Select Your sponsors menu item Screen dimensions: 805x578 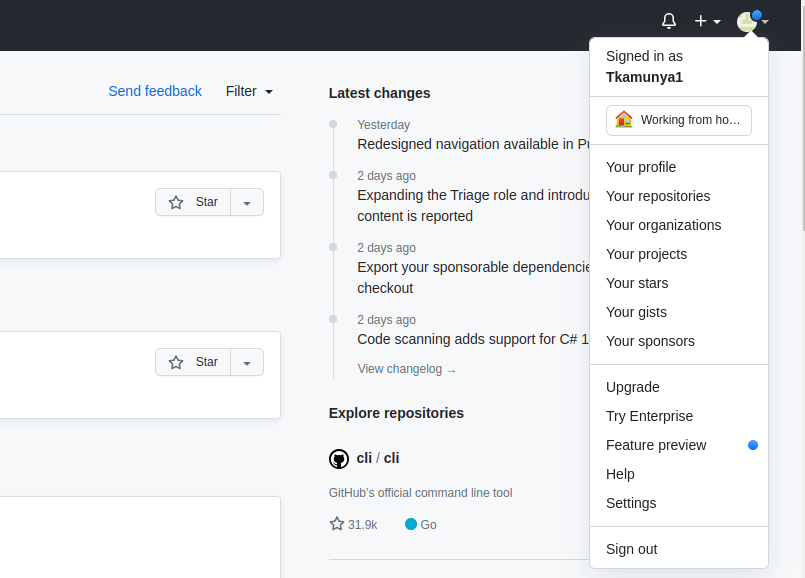click(x=679, y=341)
